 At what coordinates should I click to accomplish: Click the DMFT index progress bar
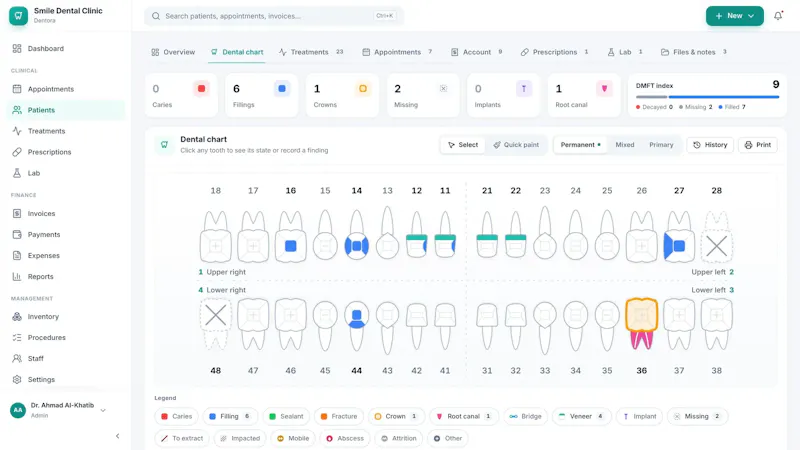coord(707,96)
